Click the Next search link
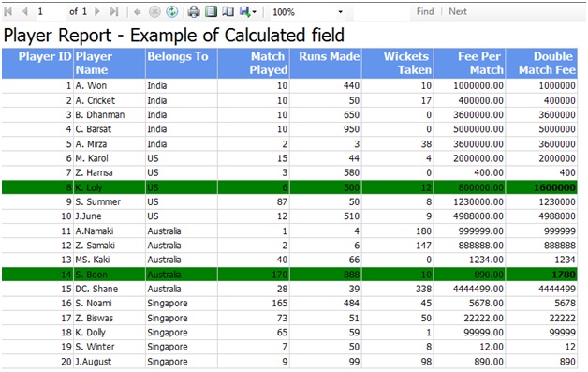The width and height of the screenshot is (588, 372). pyautogui.click(x=458, y=11)
